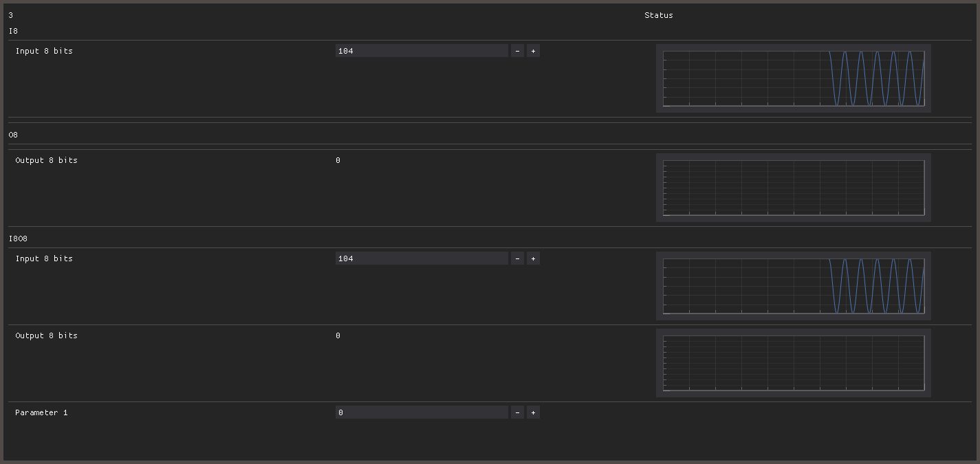Click the I8O8 output empty plot
This screenshot has width=980, height=464.
pyautogui.click(x=793, y=363)
